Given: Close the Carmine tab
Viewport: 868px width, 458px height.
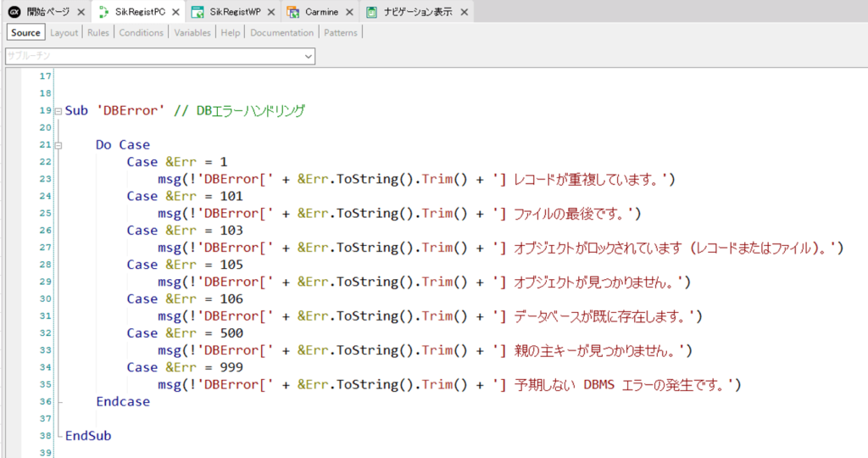Looking at the screenshot, I should point(348,12).
